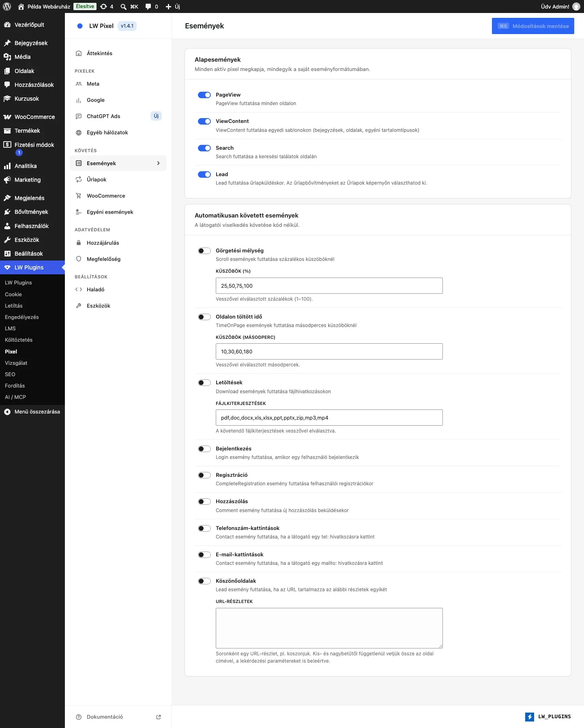
Task: Click the WordPress logo in the admin bar
Action: [x=7, y=6]
